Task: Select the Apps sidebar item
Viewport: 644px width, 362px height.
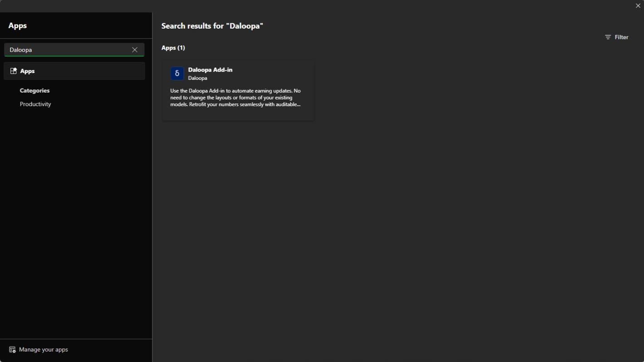Action: pos(74,71)
